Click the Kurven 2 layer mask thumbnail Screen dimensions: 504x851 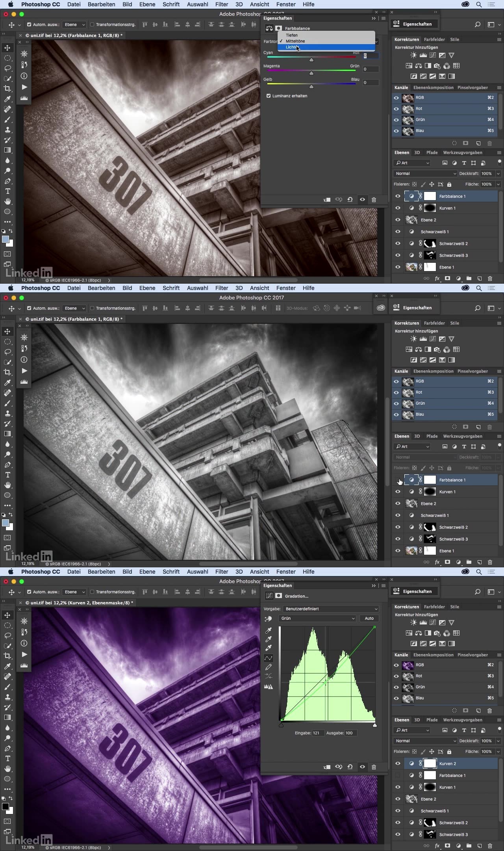(430, 764)
